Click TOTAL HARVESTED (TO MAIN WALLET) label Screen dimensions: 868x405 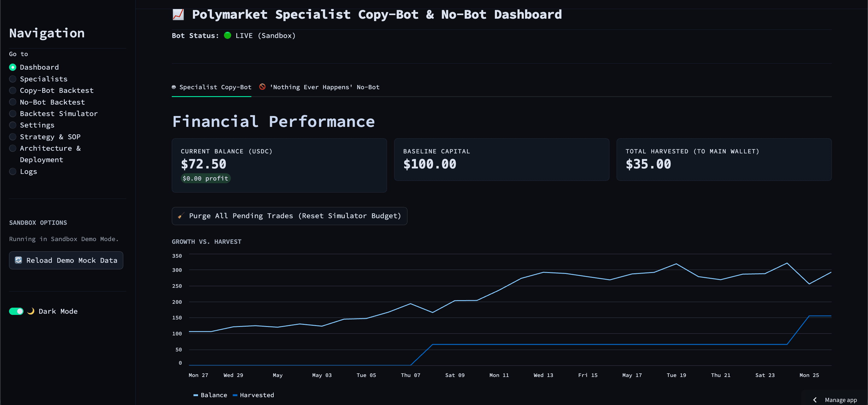tap(693, 151)
